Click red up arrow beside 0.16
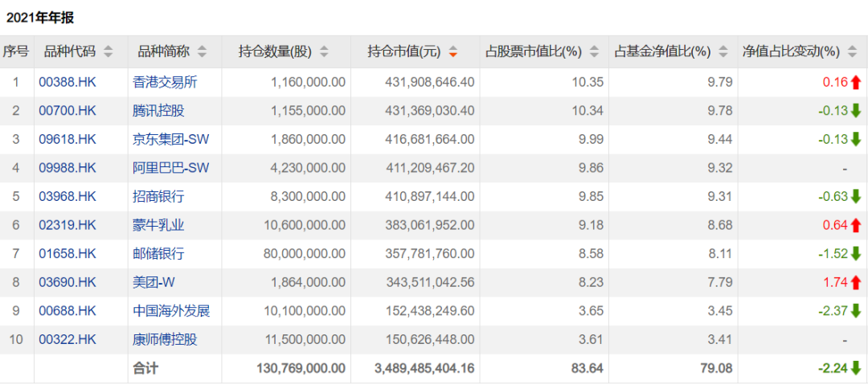868x385 pixels. [856, 83]
